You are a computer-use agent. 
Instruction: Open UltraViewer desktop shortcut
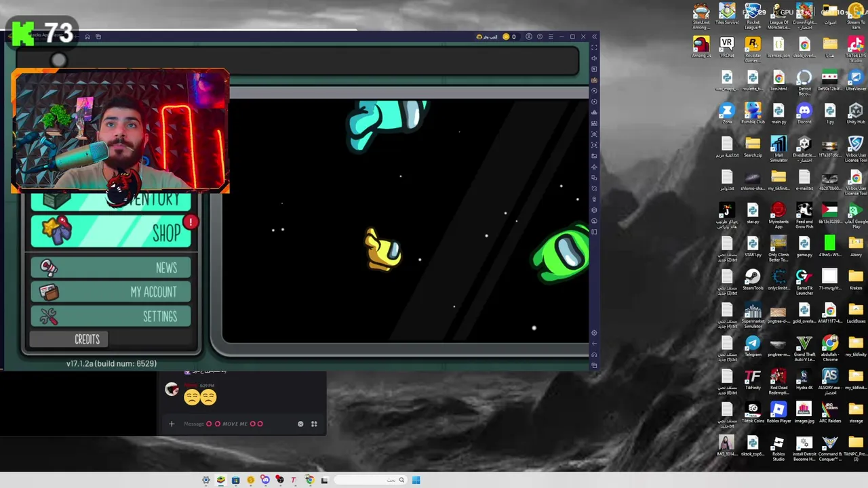(x=856, y=80)
